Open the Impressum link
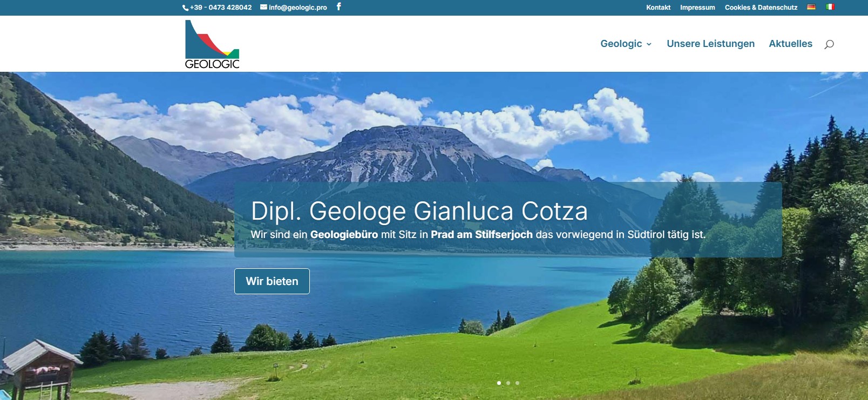The image size is (868, 400). pyautogui.click(x=697, y=8)
